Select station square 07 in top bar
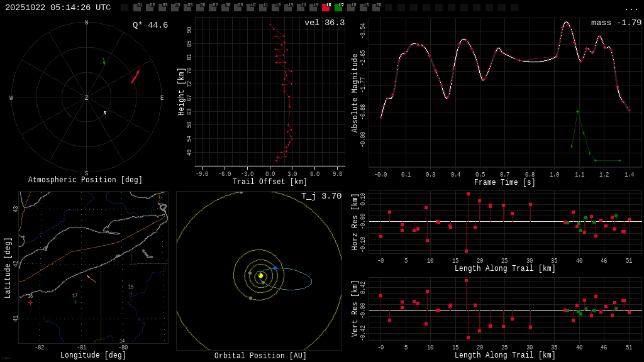 click(213, 7)
